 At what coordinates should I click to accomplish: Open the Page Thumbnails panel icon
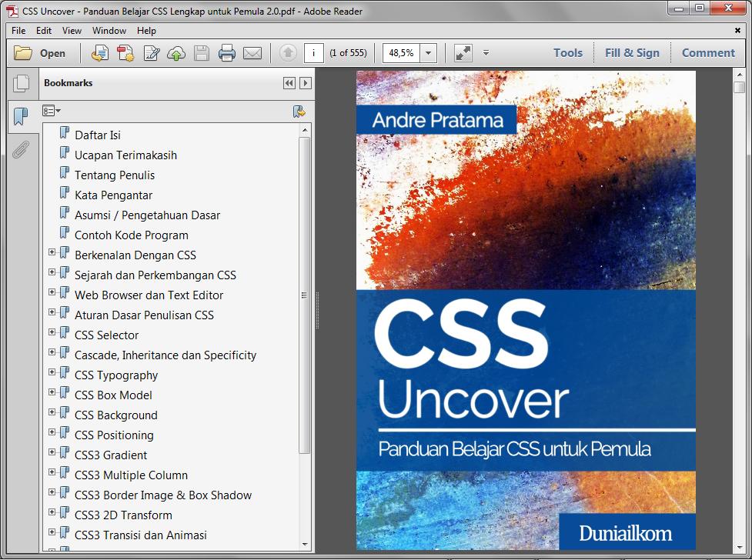pyautogui.click(x=21, y=83)
